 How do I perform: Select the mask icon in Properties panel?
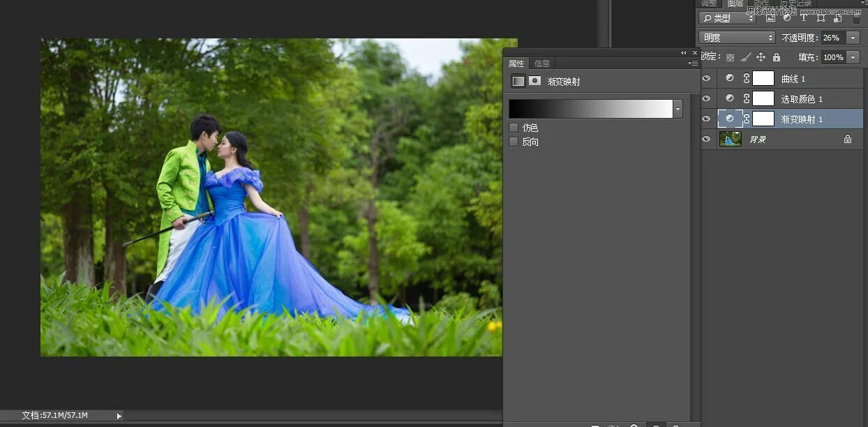click(534, 81)
